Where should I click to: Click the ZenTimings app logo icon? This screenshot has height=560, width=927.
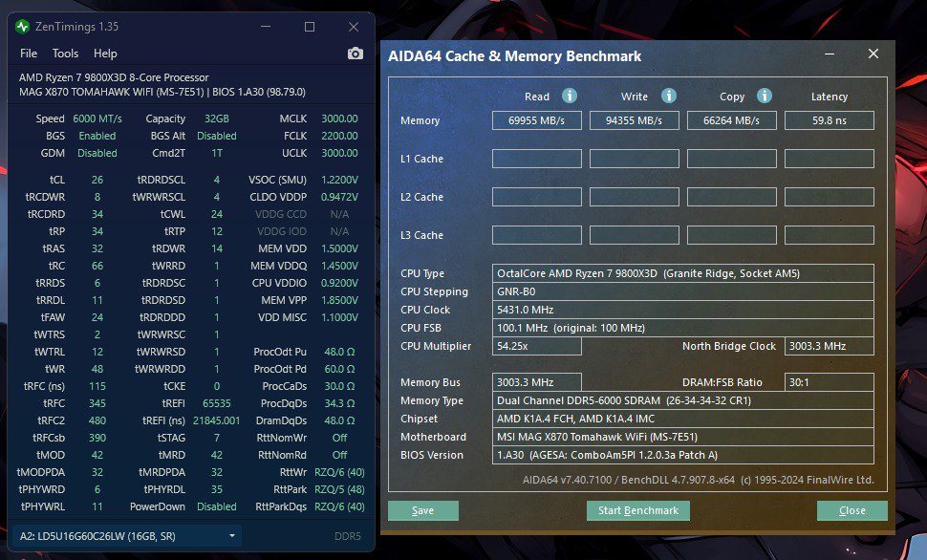(23, 27)
